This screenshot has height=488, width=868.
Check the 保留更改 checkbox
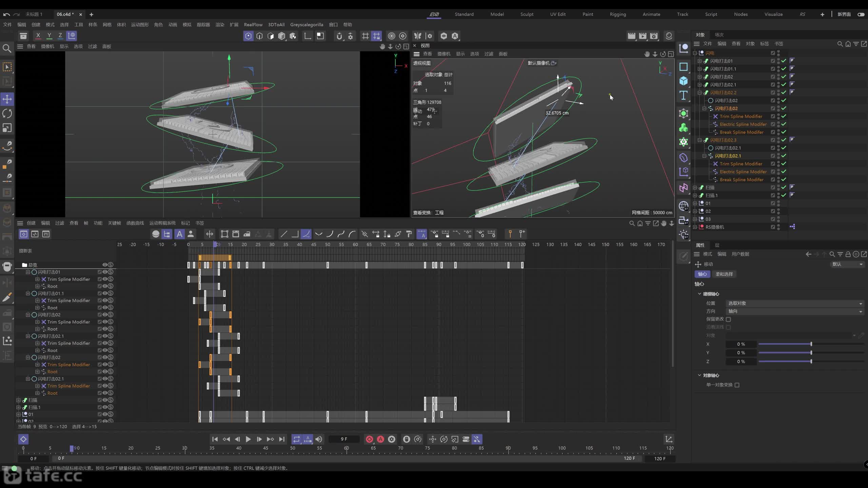click(x=728, y=319)
